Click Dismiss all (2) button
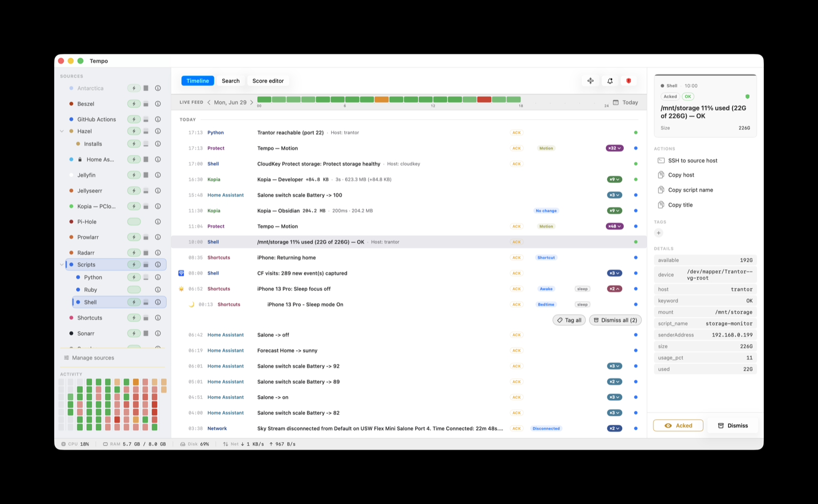818x504 pixels. pyautogui.click(x=615, y=320)
